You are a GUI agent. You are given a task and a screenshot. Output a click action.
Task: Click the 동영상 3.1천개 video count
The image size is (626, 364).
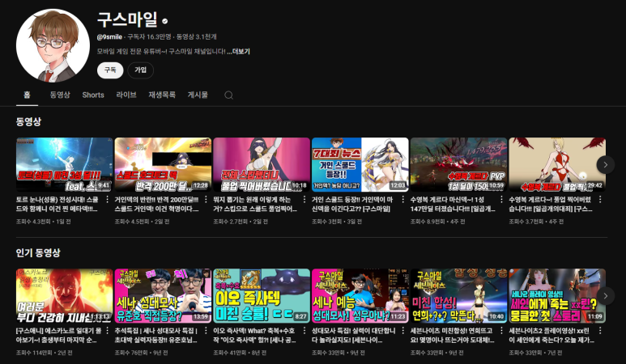click(197, 37)
